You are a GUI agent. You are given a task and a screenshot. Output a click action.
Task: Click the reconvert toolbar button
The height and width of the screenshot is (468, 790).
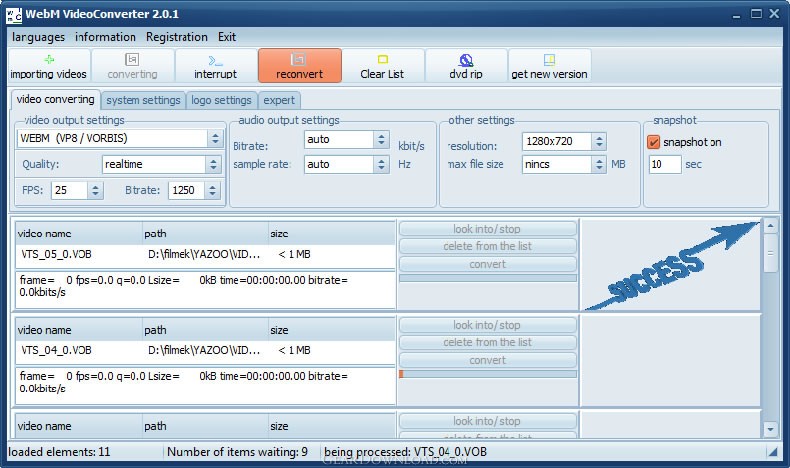[x=300, y=66]
